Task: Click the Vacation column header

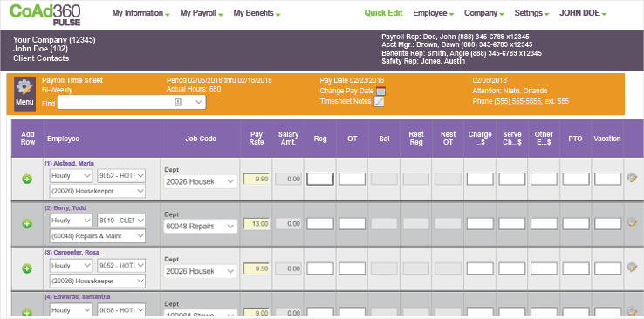Action: click(607, 139)
